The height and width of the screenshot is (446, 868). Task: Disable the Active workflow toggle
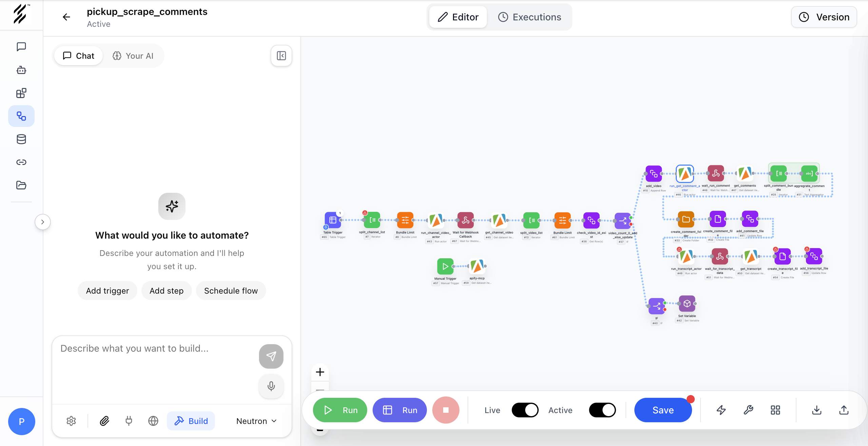tap(602, 410)
